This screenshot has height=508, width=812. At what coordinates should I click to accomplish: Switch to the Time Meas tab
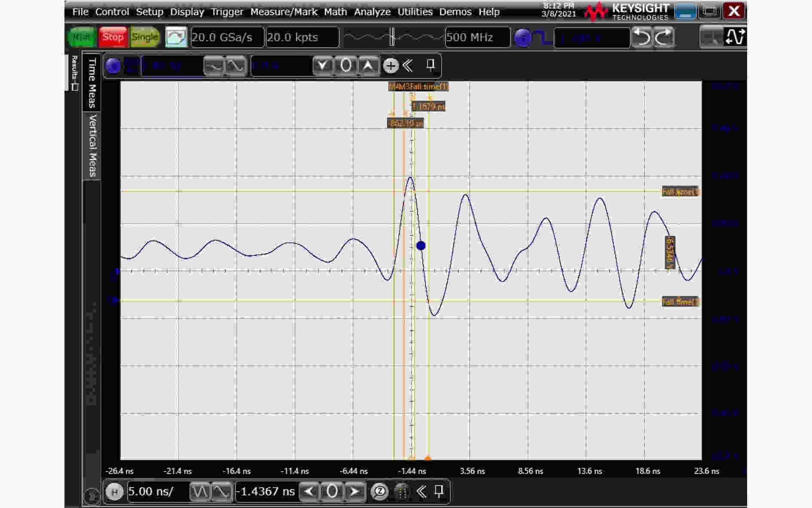coord(92,83)
